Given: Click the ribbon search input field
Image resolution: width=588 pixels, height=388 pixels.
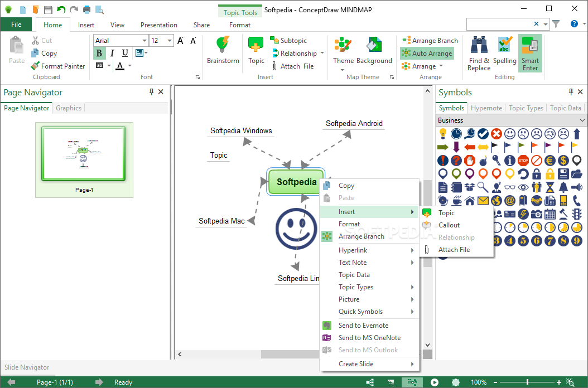Looking at the screenshot, I should click(499, 24).
